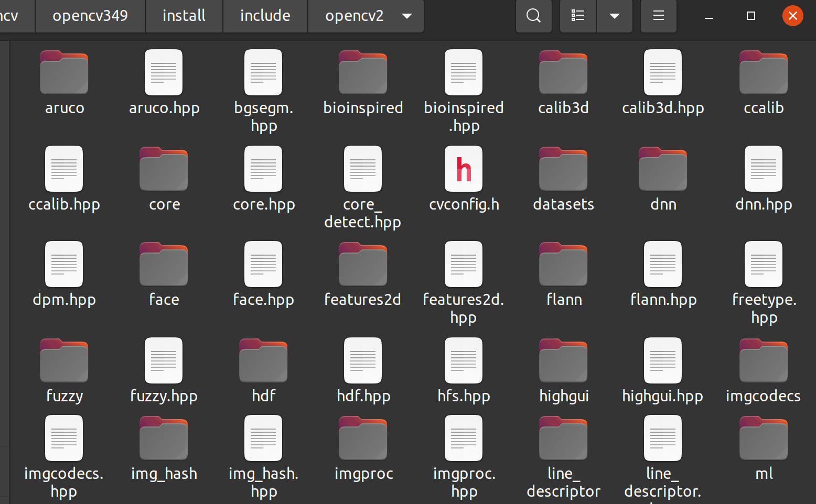Screen dimensions: 816x504
Task: Toggle list view mode
Action: tap(578, 16)
